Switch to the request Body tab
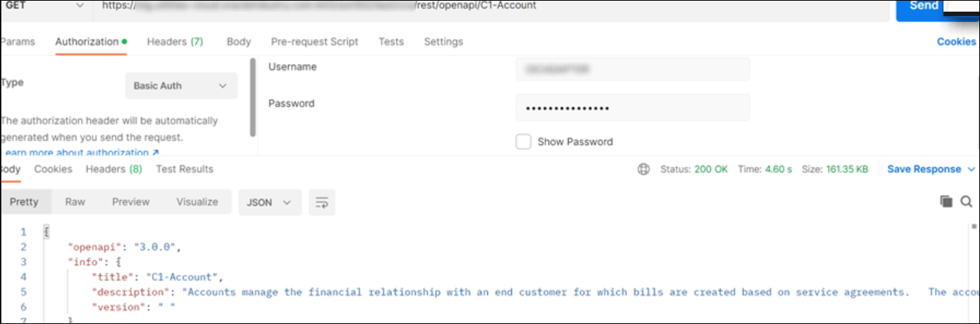The image size is (980, 324). [x=238, y=42]
